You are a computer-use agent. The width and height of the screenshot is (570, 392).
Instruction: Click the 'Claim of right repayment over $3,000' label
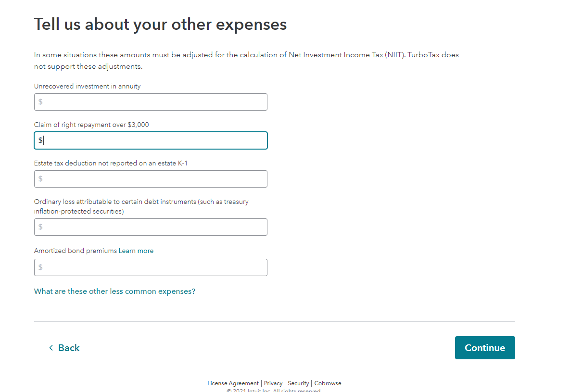[91, 125]
